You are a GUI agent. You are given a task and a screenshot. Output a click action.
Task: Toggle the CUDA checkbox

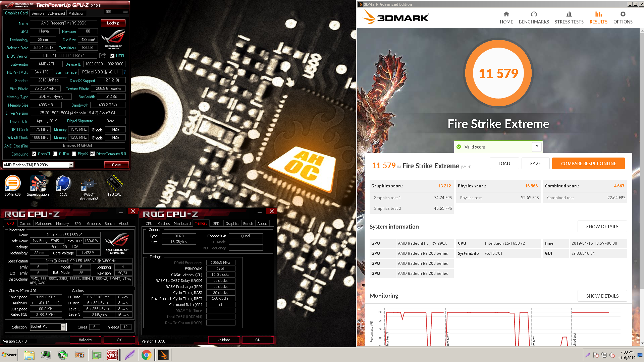55,154
